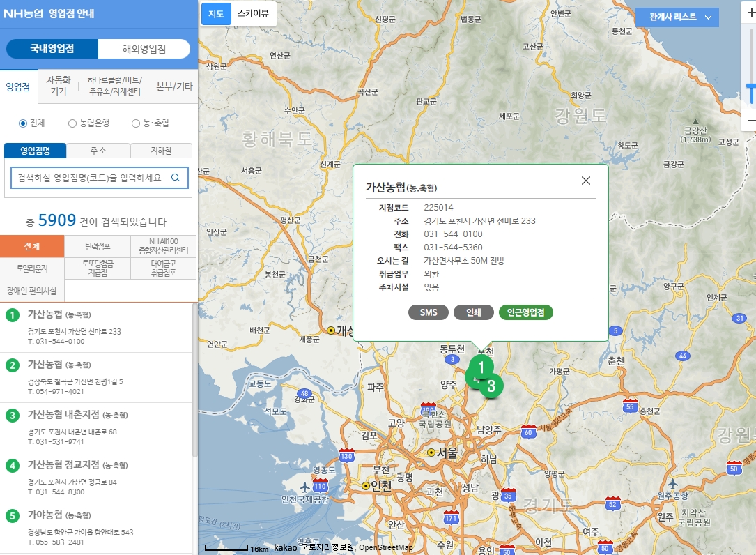Filter results by 장애인 편의시설

[32, 291]
